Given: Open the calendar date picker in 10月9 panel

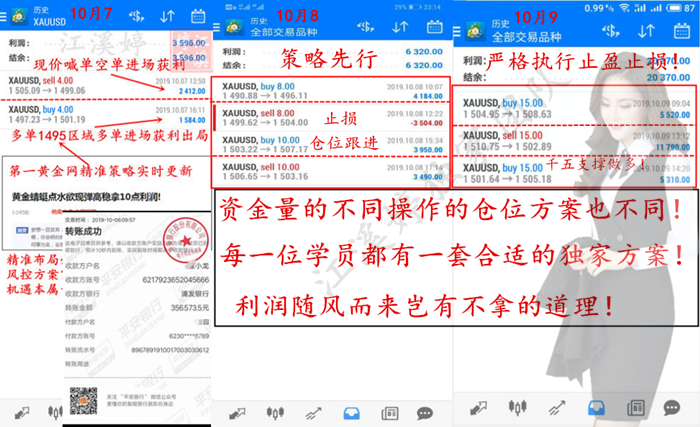Looking at the screenshot, I should click(x=682, y=31).
